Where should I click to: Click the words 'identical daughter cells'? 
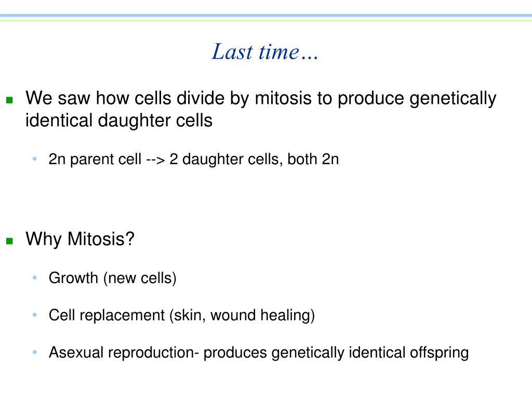tap(119, 121)
